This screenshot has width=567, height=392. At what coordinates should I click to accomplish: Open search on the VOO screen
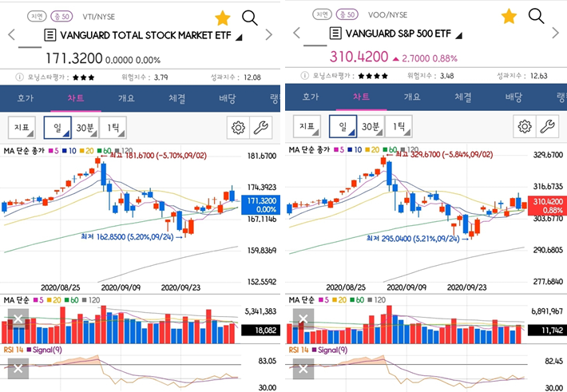(536, 16)
